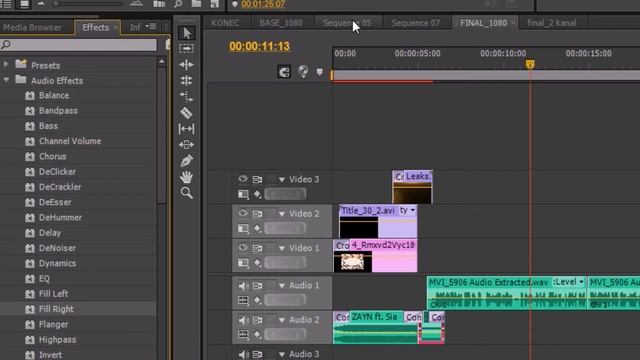Select the Ripple Edit tool
The height and width of the screenshot is (360, 640).
[x=187, y=64]
